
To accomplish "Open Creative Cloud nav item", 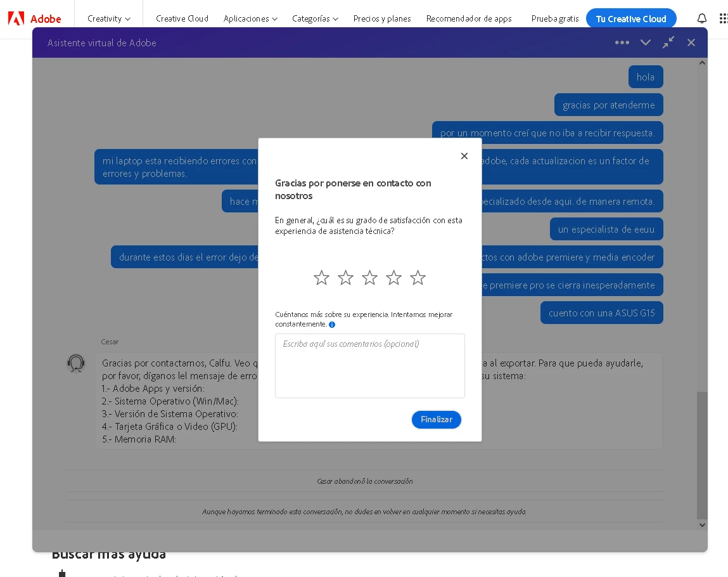I will click(x=182, y=18).
